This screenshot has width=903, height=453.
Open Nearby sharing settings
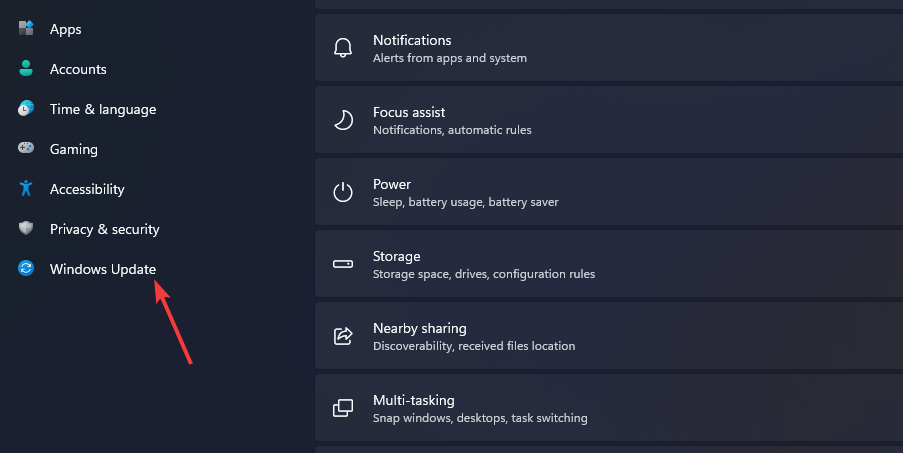(608, 336)
